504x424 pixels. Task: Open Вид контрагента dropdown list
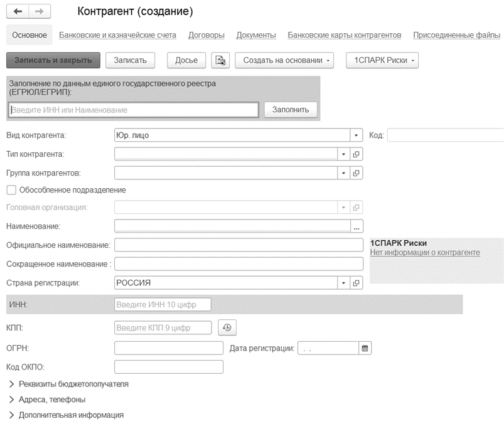click(356, 135)
